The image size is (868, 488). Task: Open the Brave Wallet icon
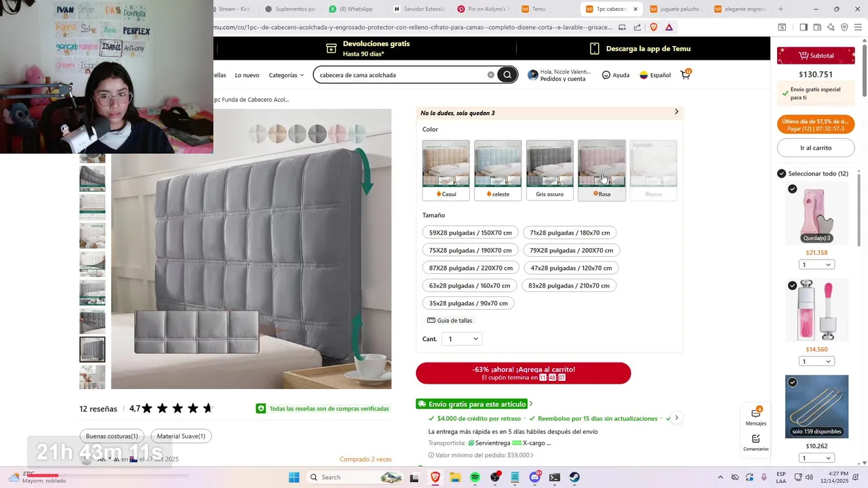(x=817, y=27)
